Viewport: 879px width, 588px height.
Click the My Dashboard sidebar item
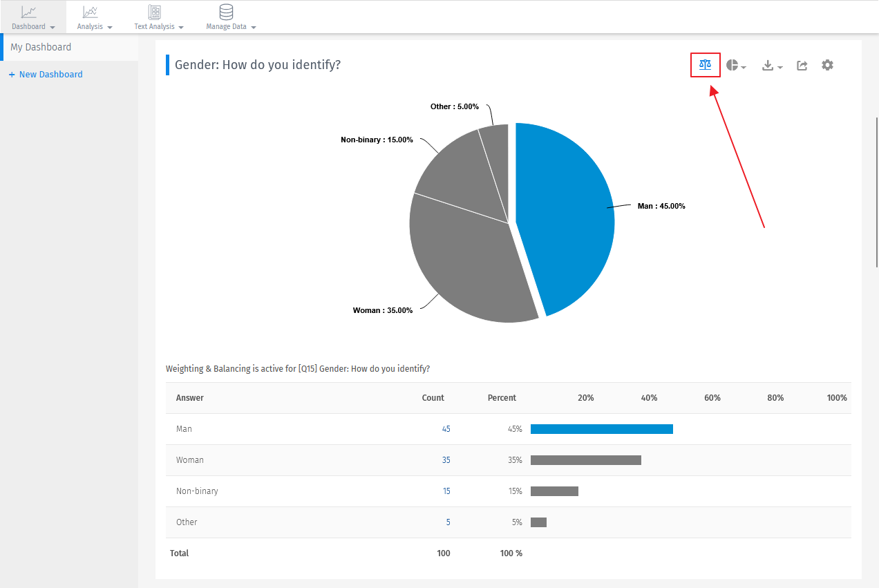[40, 47]
